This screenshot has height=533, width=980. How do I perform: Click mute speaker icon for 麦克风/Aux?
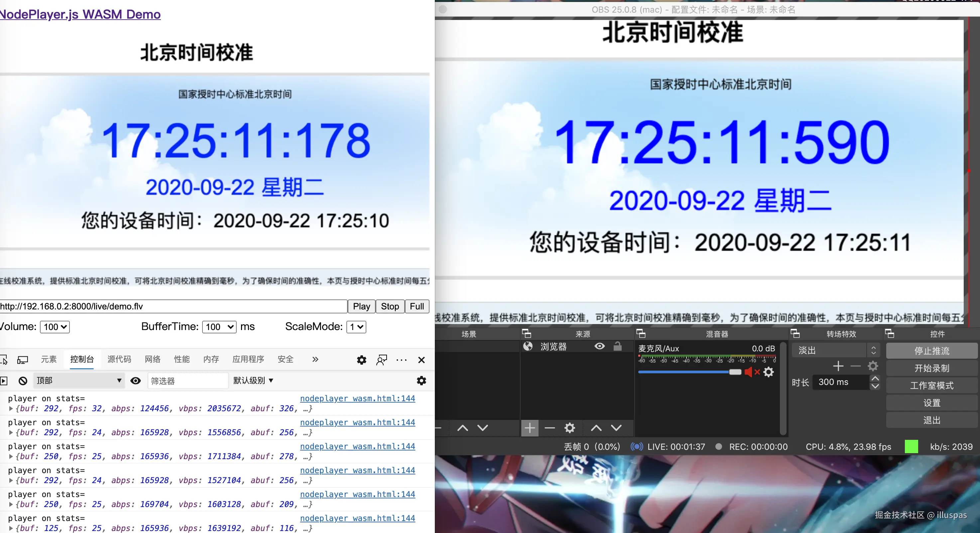pyautogui.click(x=749, y=372)
